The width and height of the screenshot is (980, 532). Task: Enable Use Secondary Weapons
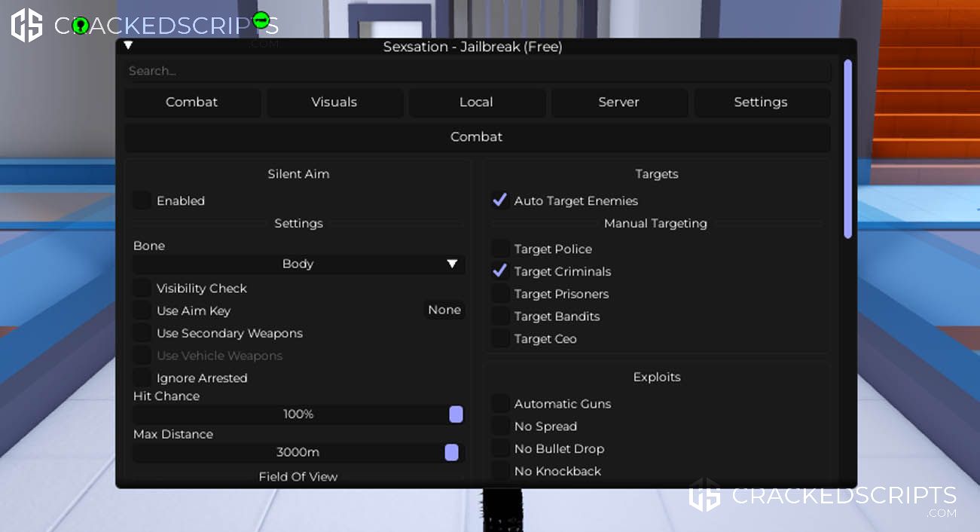point(142,333)
